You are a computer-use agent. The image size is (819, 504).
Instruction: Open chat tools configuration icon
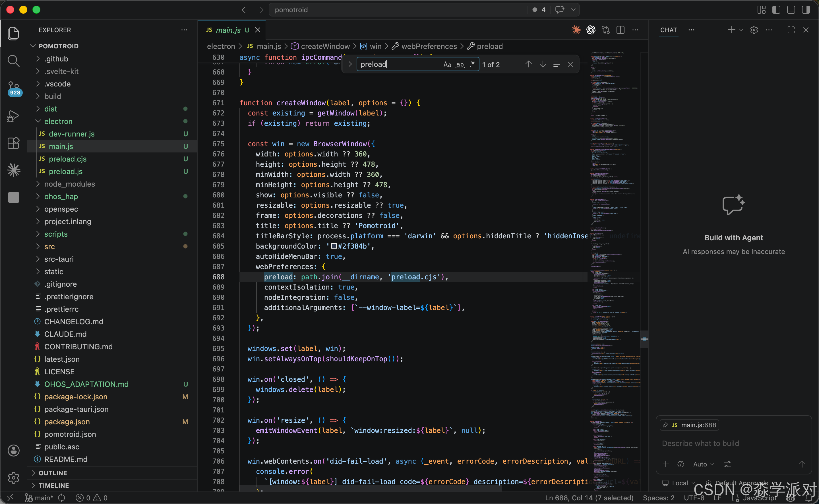coord(727,464)
